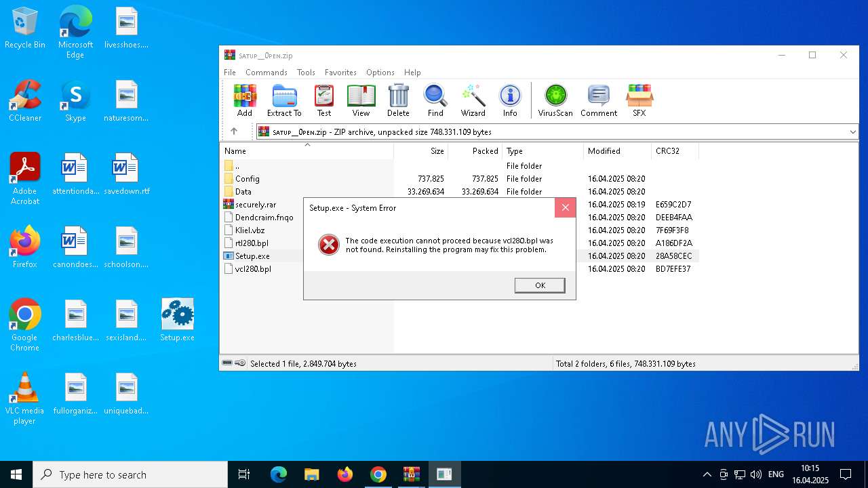Click the Add toolbar icon in WinRAR
Screen dimensions: 868x488
tap(245, 100)
